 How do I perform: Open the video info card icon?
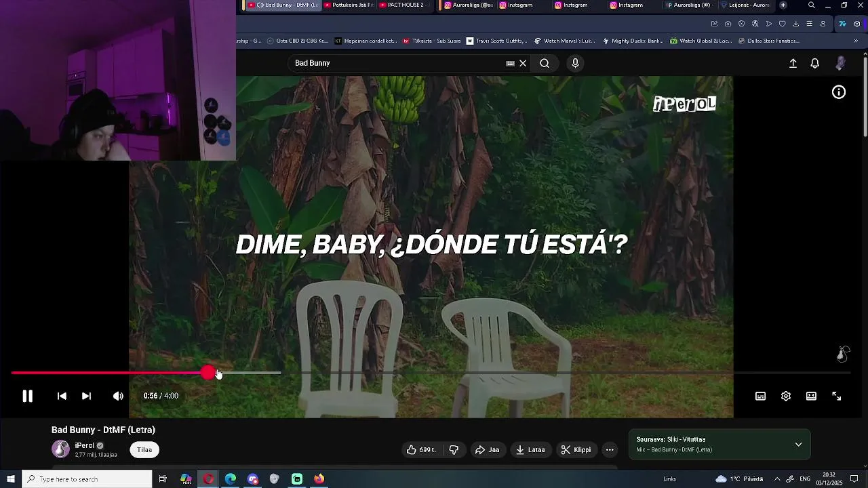[839, 92]
